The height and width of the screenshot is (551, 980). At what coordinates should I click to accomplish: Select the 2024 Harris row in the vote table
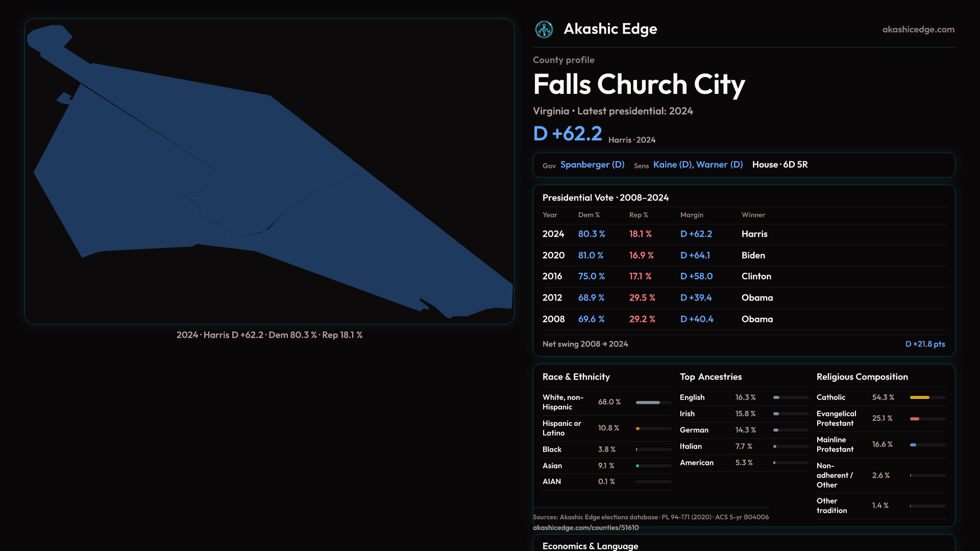click(743, 234)
